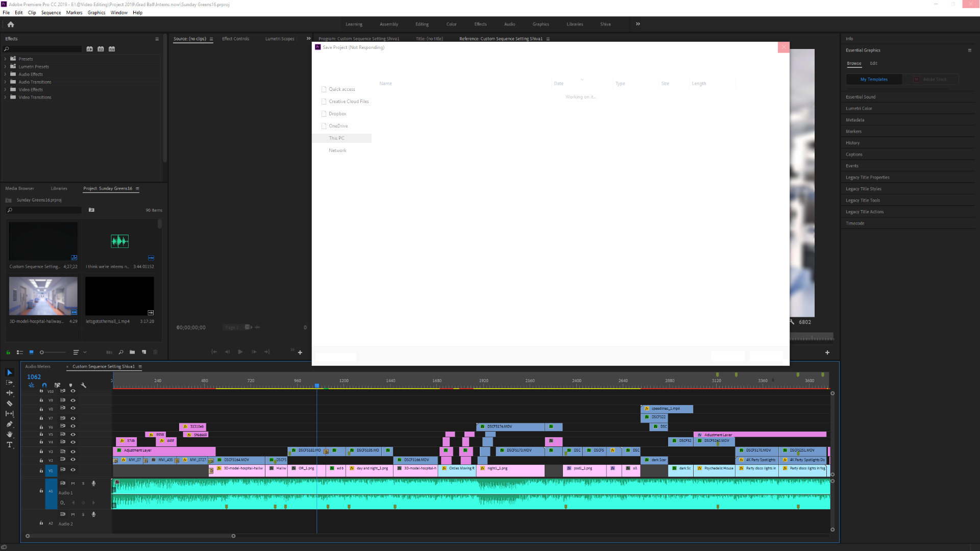The width and height of the screenshot is (980, 551).
Task: Click the Edit tab in Essential Graphics
Action: (x=874, y=63)
